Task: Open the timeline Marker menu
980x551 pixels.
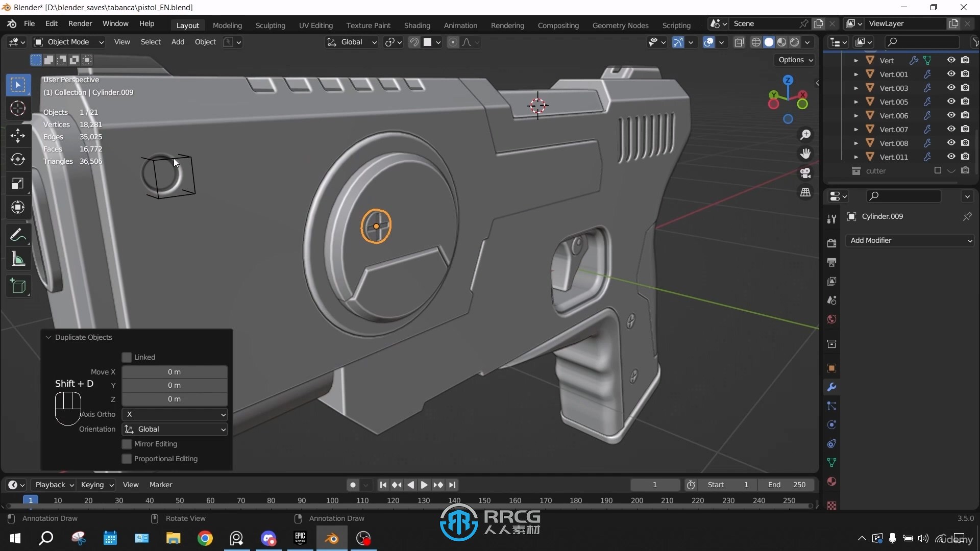Action: [161, 485]
